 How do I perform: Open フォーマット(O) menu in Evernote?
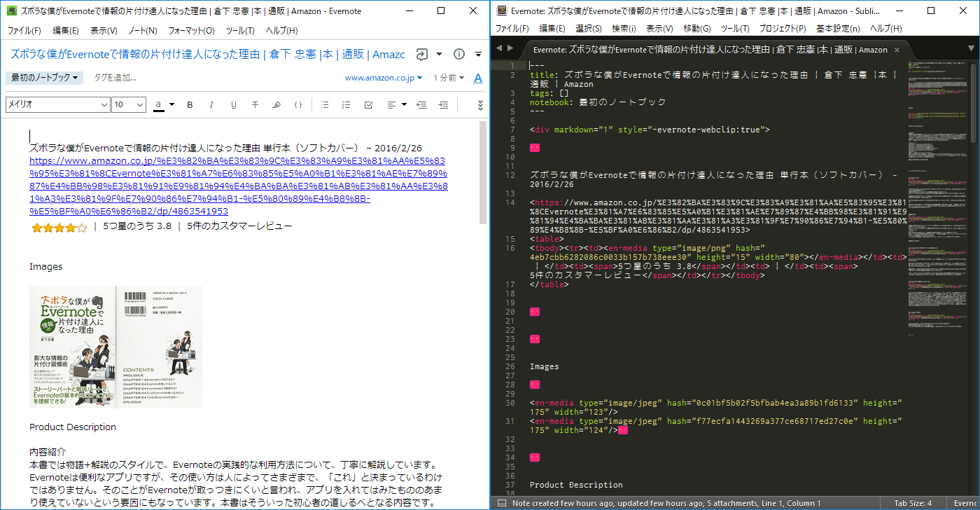point(191,31)
